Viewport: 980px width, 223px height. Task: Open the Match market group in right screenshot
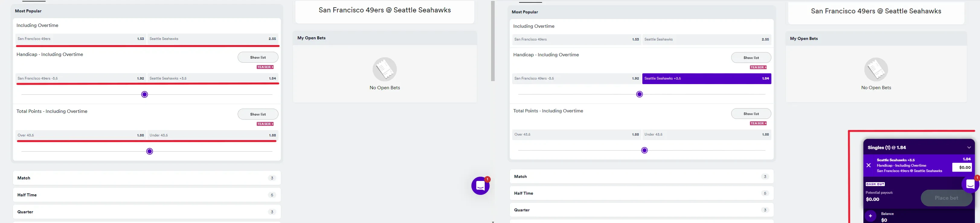[641, 176]
